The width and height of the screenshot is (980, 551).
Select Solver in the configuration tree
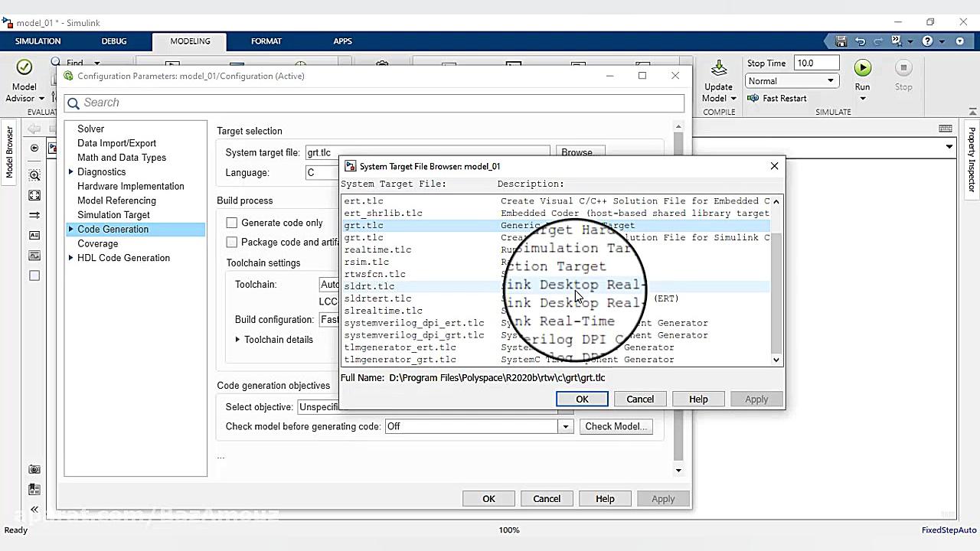(90, 129)
